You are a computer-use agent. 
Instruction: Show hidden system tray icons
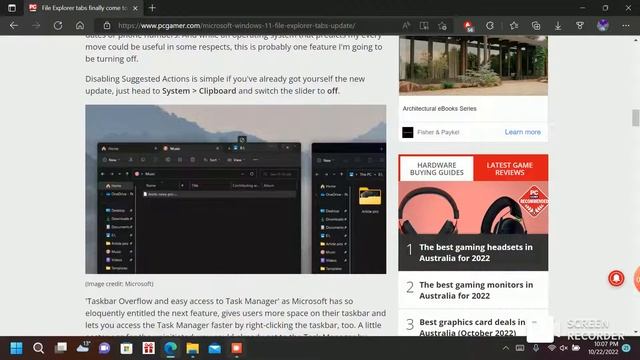(x=506, y=348)
